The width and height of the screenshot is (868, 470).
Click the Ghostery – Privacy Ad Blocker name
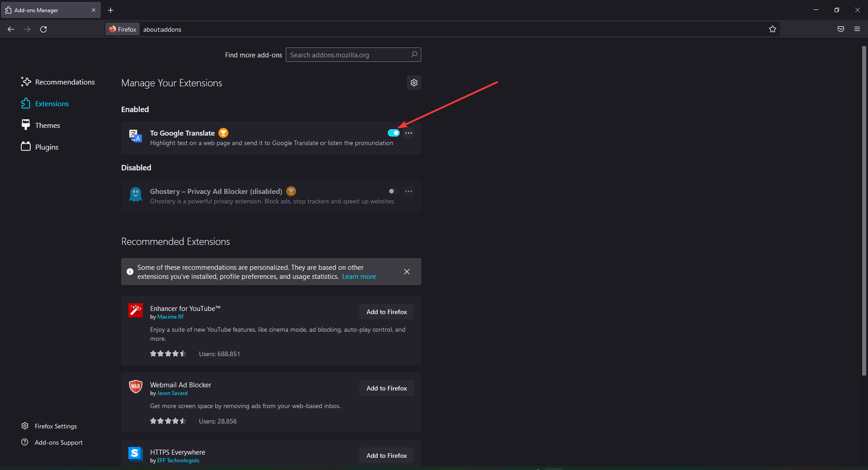tap(216, 191)
